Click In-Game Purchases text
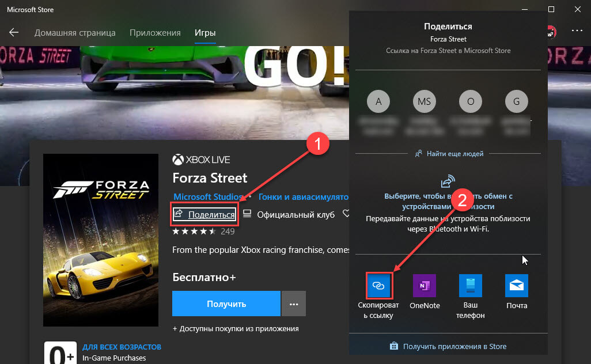This screenshot has width=591, height=364. pos(114,358)
